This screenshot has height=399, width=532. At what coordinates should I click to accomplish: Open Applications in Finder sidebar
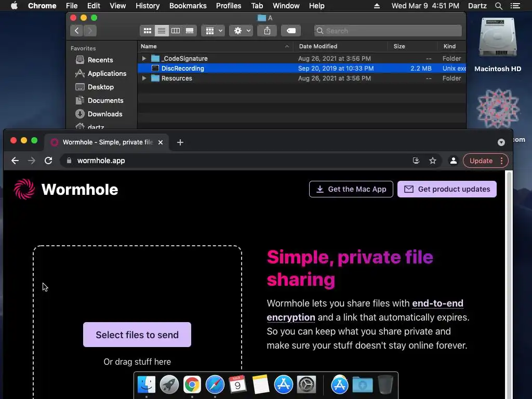click(100, 74)
